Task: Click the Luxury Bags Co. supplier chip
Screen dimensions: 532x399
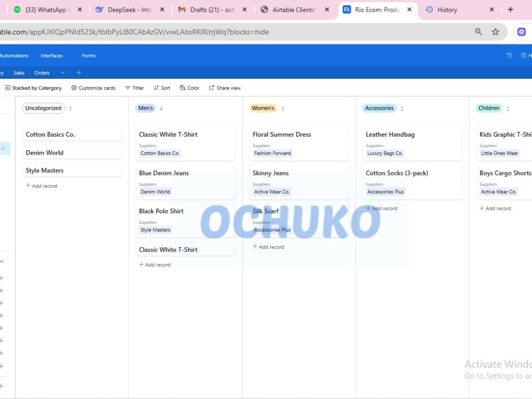Action: (385, 153)
